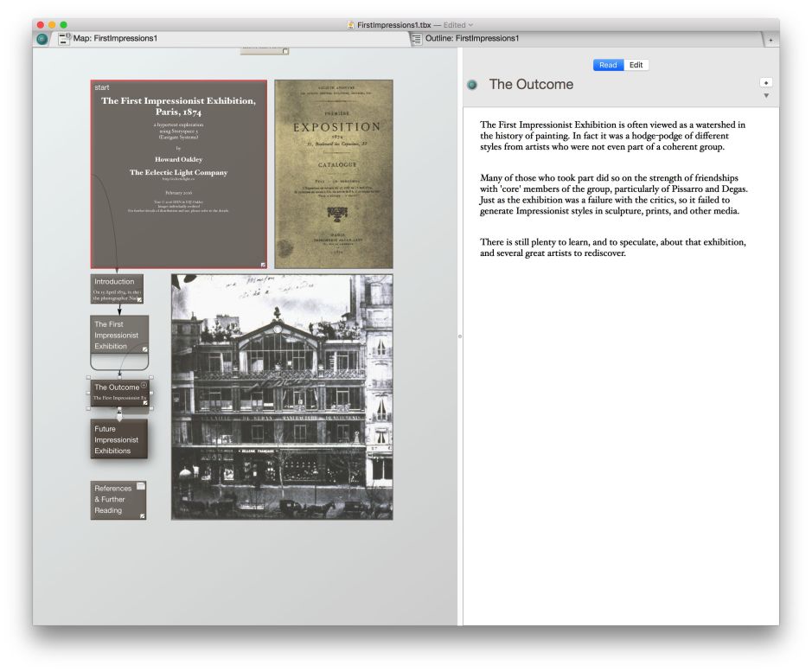Click the plus icon on The Outcome note
The width and height of the screenshot is (812, 672).
[x=144, y=386]
